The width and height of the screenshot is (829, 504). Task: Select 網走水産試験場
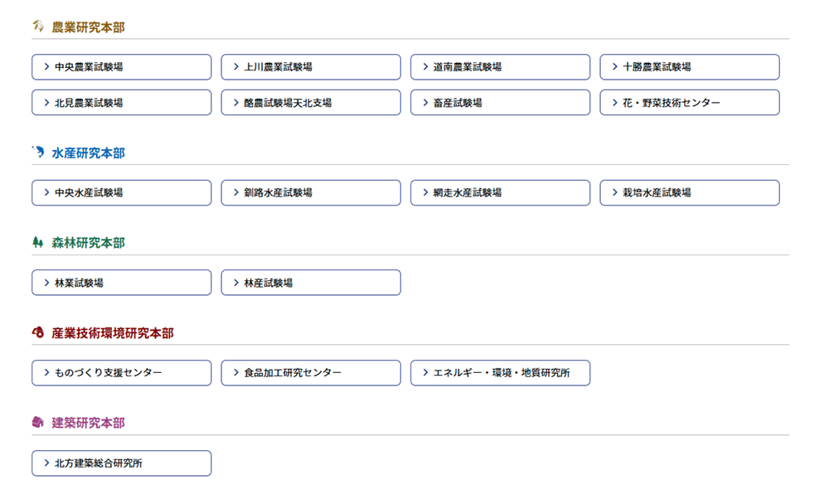[500, 192]
